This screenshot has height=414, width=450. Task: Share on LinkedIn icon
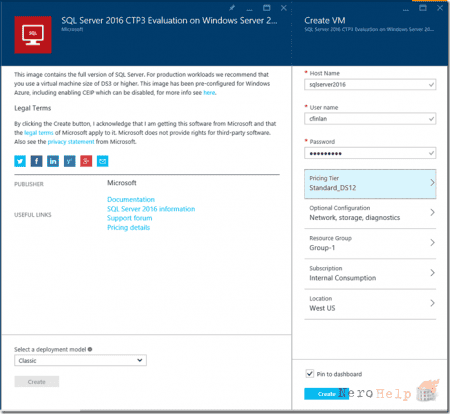pos(53,161)
